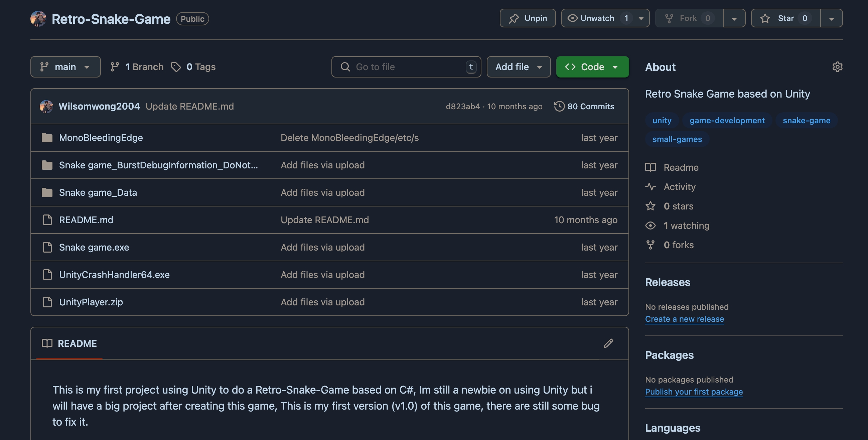The image size is (868, 440).
Task: Open the green Code dropdown button
Action: (x=592, y=67)
